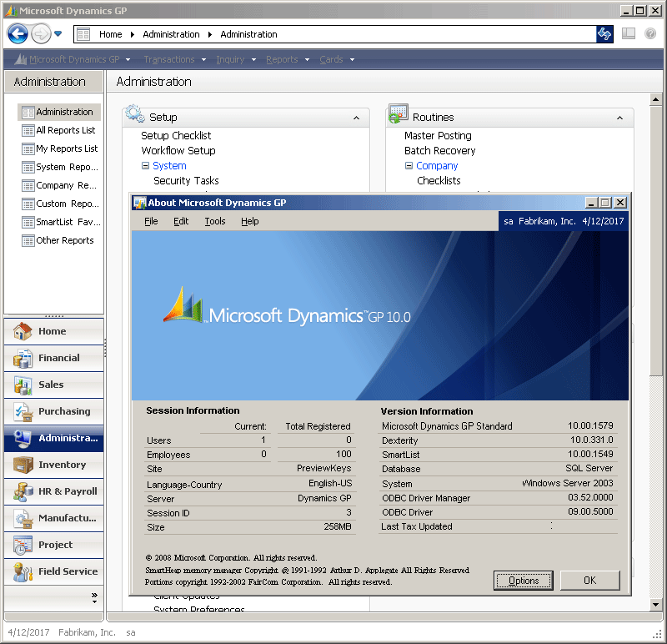The width and height of the screenshot is (667, 644).
Task: Click OK to dismiss About dialog
Action: pyautogui.click(x=590, y=581)
